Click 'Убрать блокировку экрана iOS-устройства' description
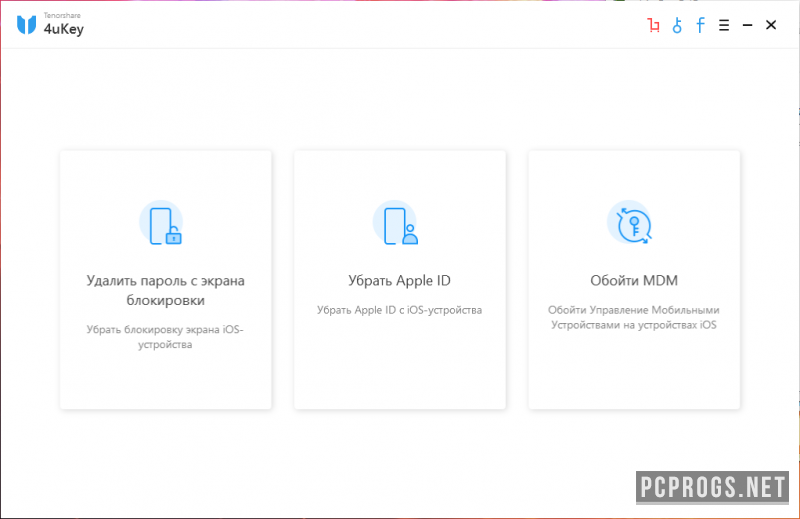This screenshot has height=519, width=800. pos(165,337)
